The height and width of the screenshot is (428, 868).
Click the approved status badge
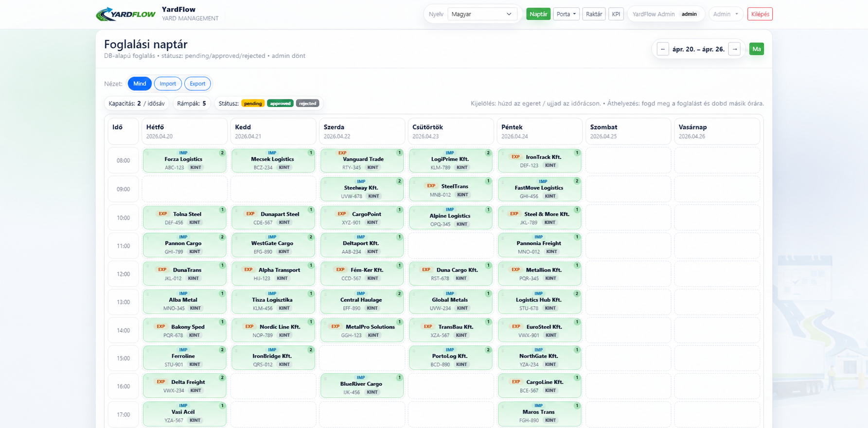[280, 103]
